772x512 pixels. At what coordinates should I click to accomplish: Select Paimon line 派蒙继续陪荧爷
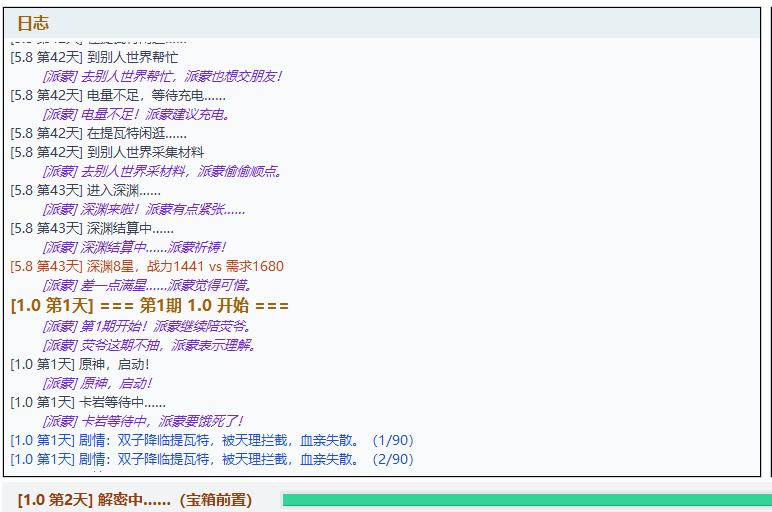tap(147, 326)
